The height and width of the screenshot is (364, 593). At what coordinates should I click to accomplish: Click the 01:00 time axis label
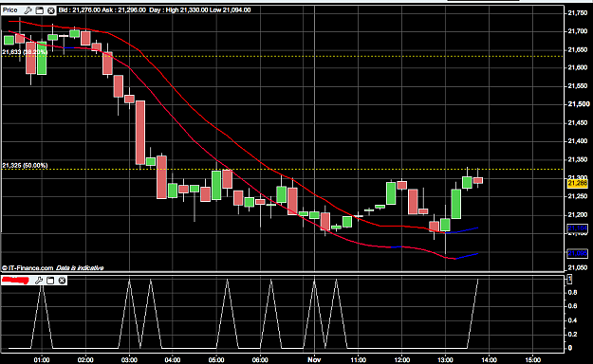42,360
